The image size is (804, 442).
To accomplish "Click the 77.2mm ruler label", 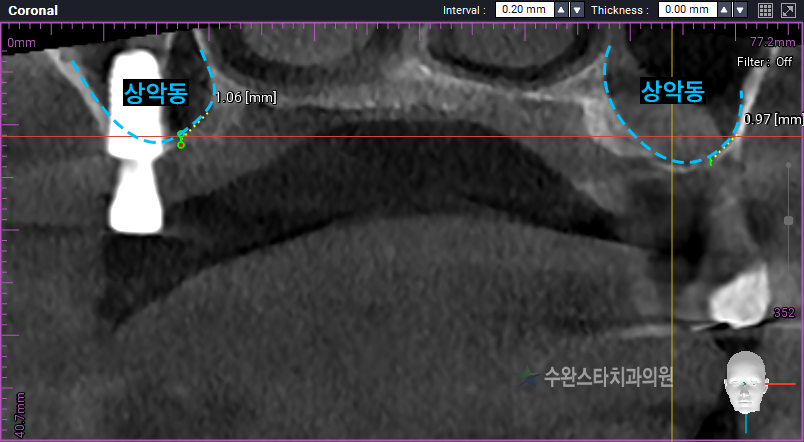I will 772,42.
